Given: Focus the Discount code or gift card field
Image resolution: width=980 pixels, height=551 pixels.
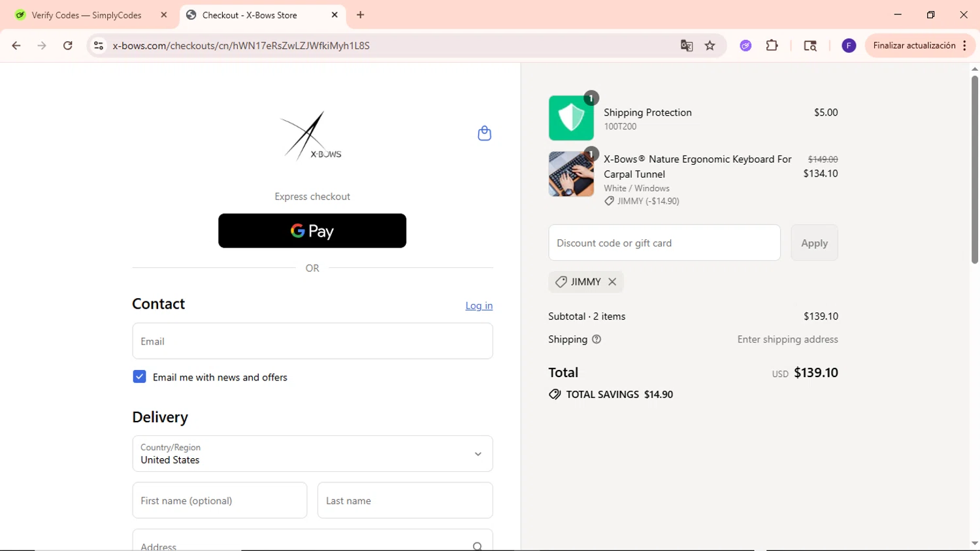Looking at the screenshot, I should (x=664, y=243).
